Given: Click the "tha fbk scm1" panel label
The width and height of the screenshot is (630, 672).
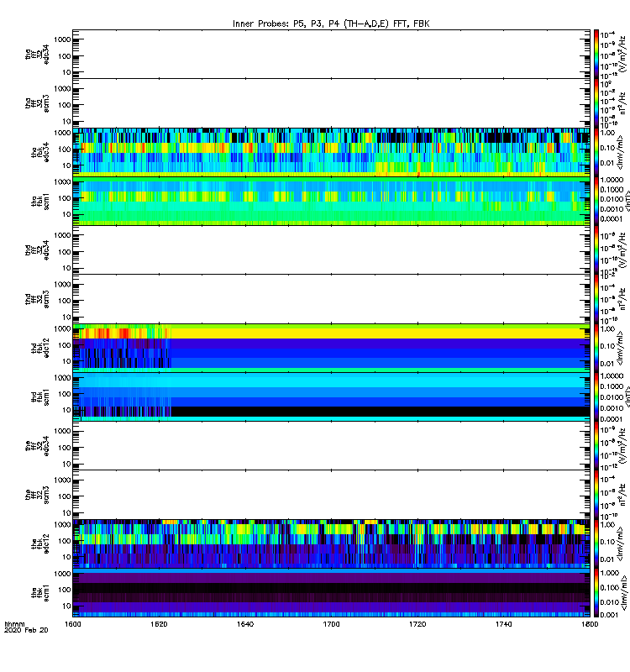Looking at the screenshot, I should point(40,202).
